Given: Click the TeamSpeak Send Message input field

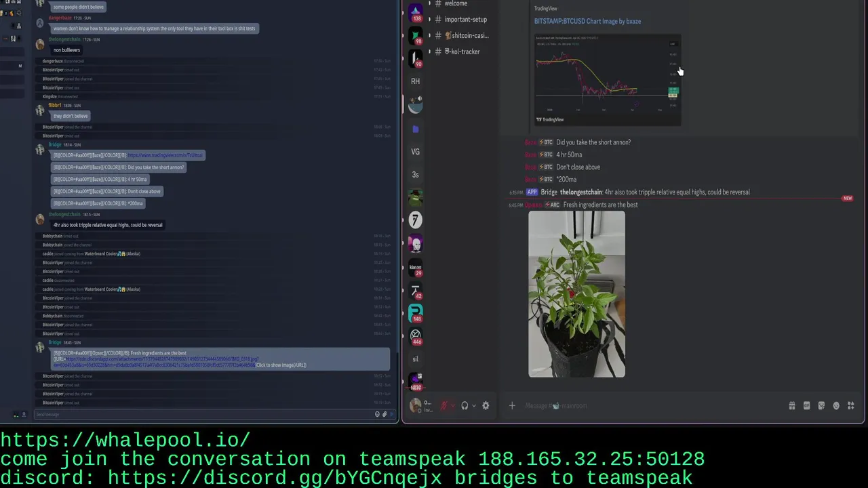Looking at the screenshot, I should tap(203, 414).
